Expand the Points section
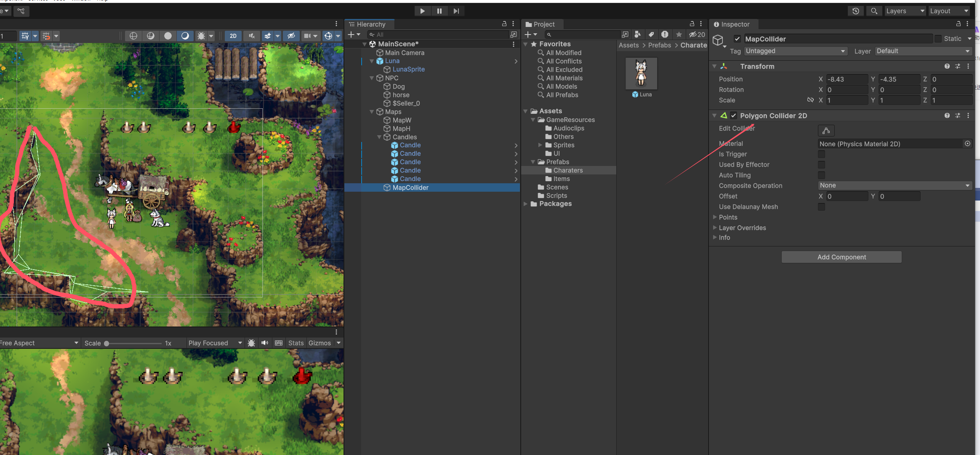 [715, 217]
